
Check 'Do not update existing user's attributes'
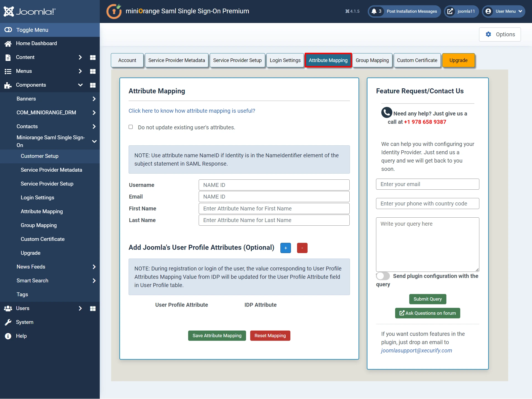tap(131, 127)
